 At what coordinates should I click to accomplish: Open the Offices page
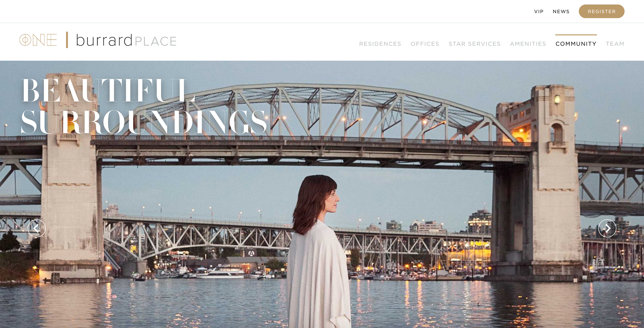coord(425,44)
